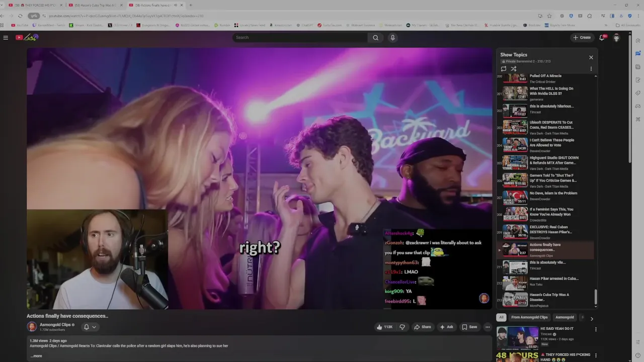Save the video to a playlist

click(x=469, y=327)
